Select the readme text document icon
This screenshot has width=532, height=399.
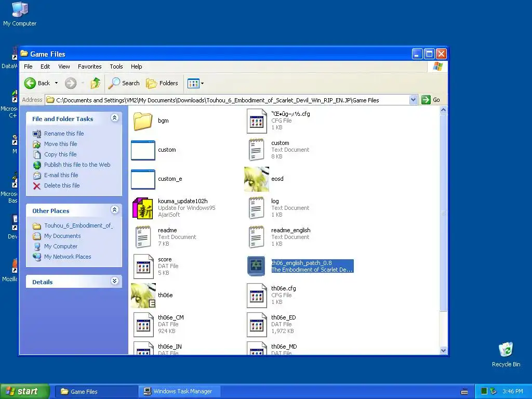coord(143,237)
